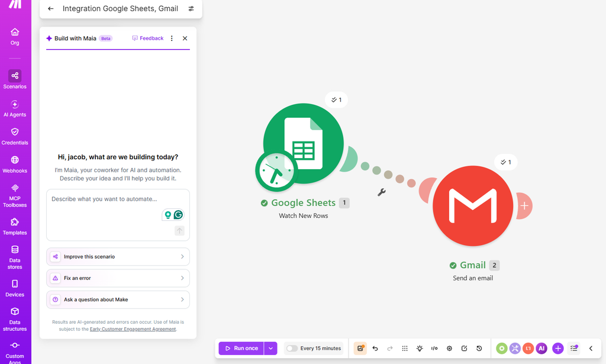Viewport: 606px width, 364px height.
Task: Go to AI Agents section
Action: pos(15,108)
